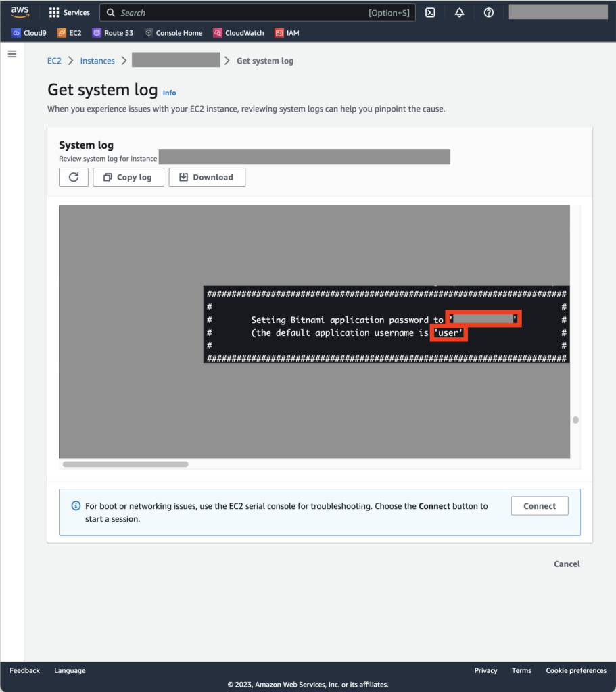This screenshot has width=616, height=692.
Task: Click 'Setting Bitnami application password to' text
Action: click(347, 320)
